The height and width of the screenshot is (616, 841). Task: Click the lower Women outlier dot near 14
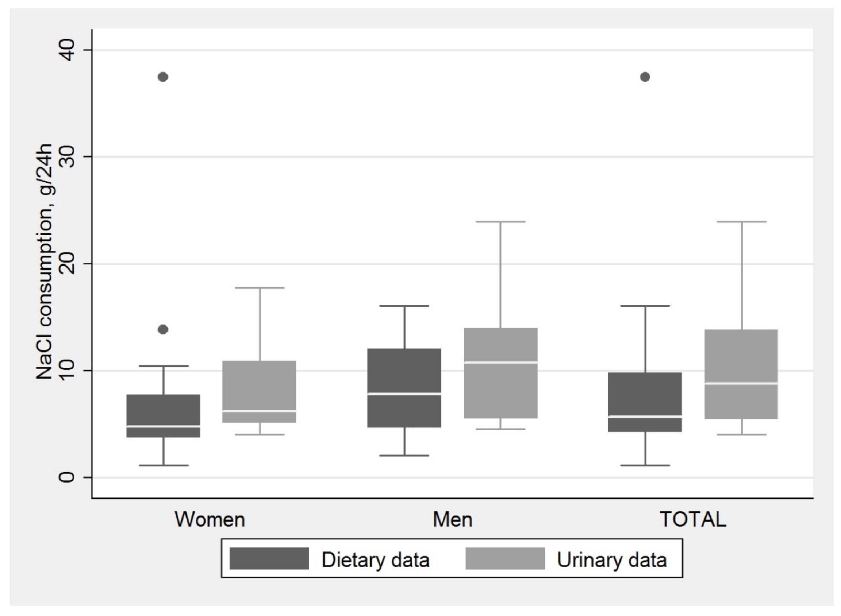[x=163, y=329]
